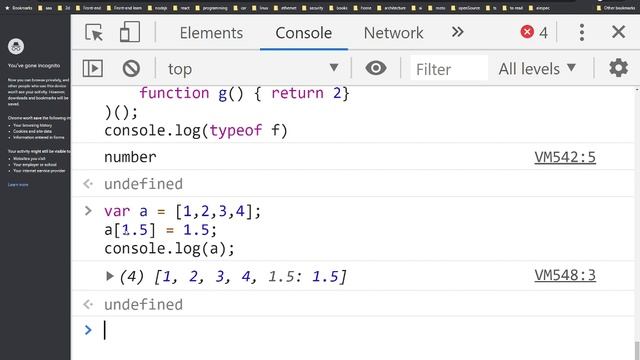Click the 'number' log output

130,157
